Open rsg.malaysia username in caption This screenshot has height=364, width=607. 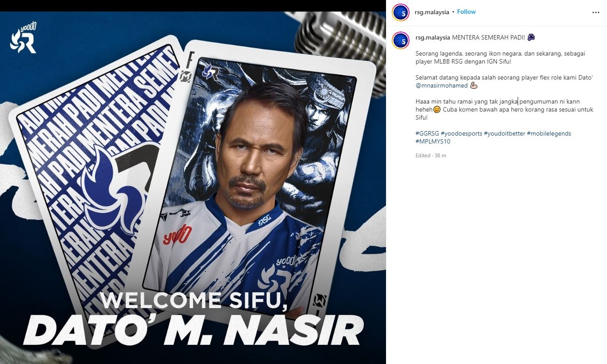tap(433, 37)
